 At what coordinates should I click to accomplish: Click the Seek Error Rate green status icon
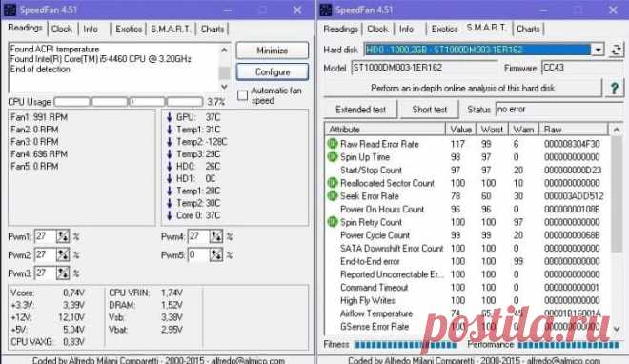click(333, 196)
